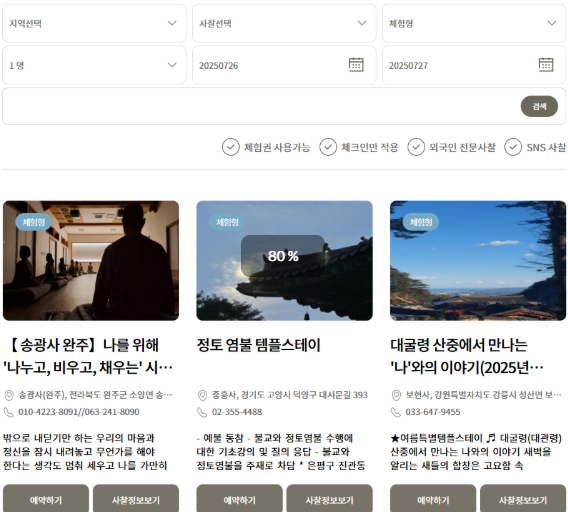This screenshot has width=568, height=512.
Task: Toggle the 외국인 전문사찰 filter
Action: [x=451, y=147]
